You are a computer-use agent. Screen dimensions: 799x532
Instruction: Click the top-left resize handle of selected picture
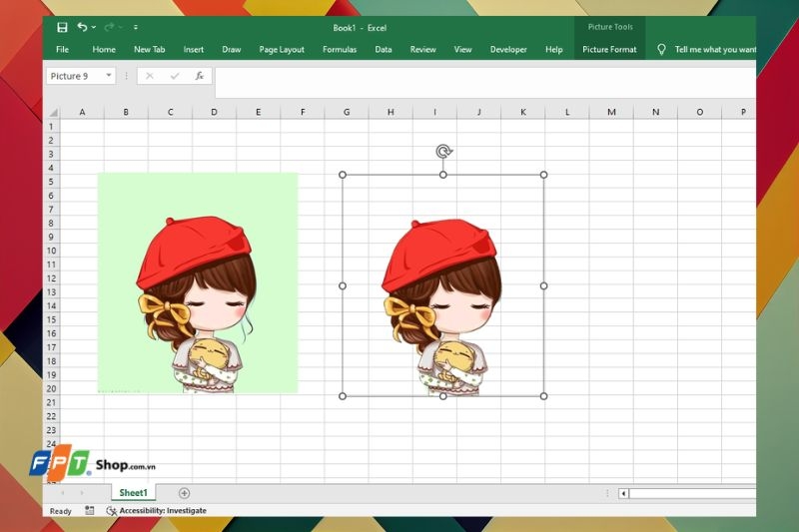pyautogui.click(x=343, y=175)
